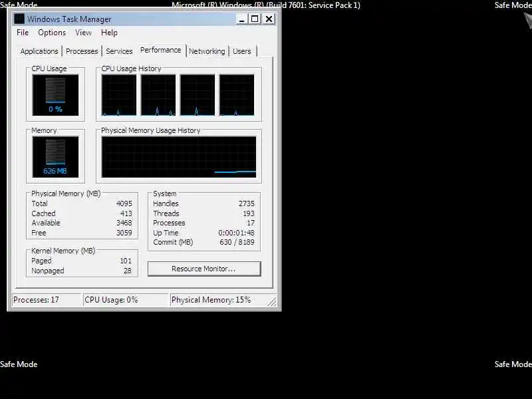Click the second CPU Usage History graph
The width and height of the screenshot is (532, 399).
[x=158, y=95]
